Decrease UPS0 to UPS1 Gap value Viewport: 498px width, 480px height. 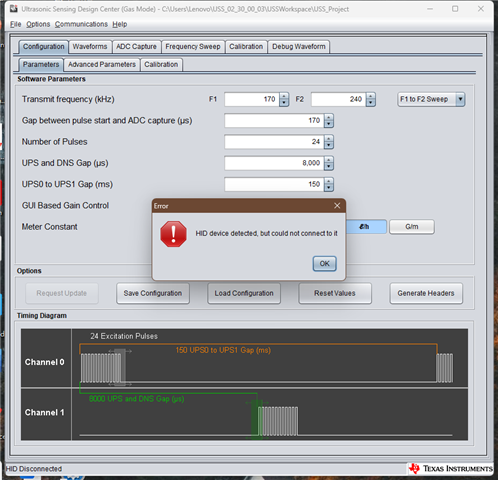pos(329,188)
